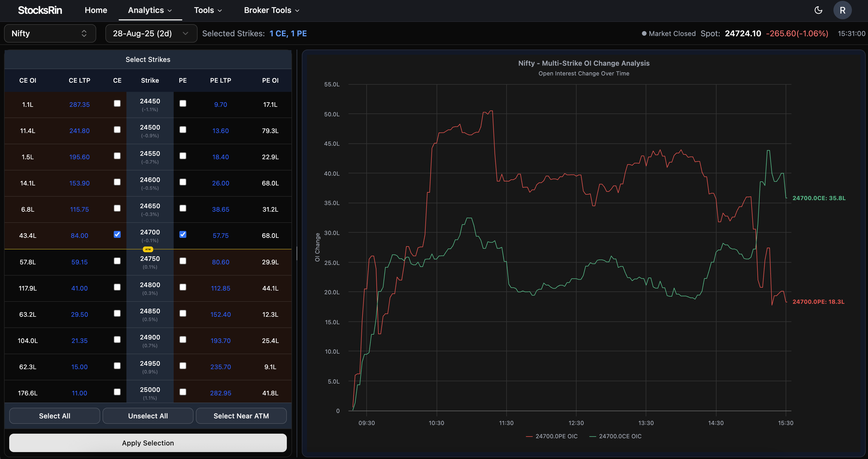The image size is (868, 459).
Task: Click PE LTP value 57.75
Action: tap(221, 236)
